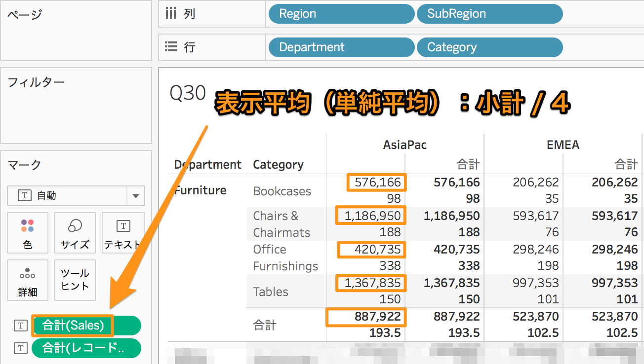Click the マーク card title

point(24,165)
